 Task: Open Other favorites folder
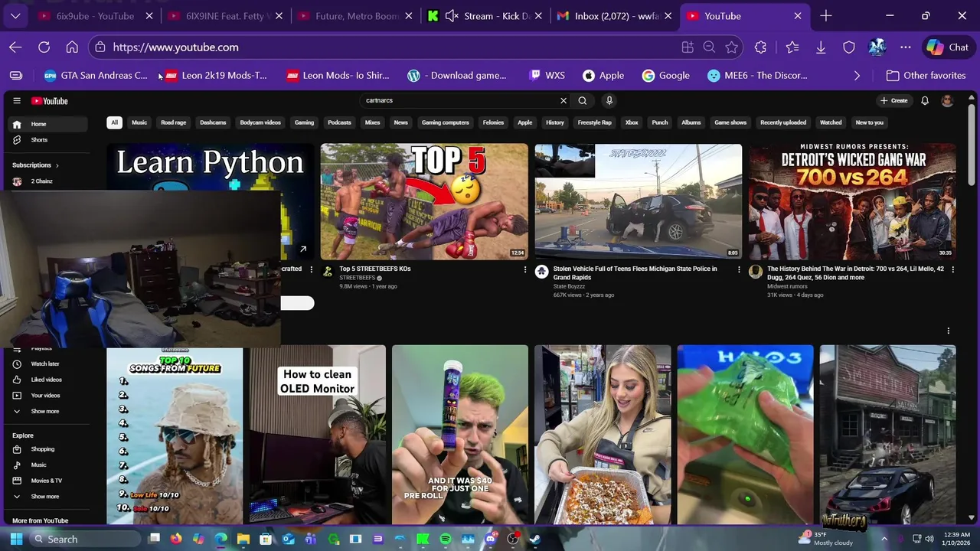(926, 76)
